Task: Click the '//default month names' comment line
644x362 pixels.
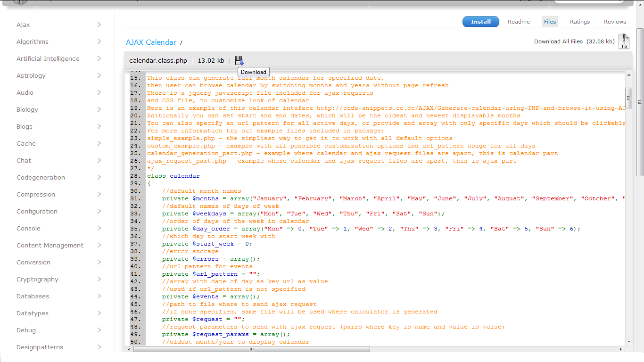Action: (x=201, y=191)
